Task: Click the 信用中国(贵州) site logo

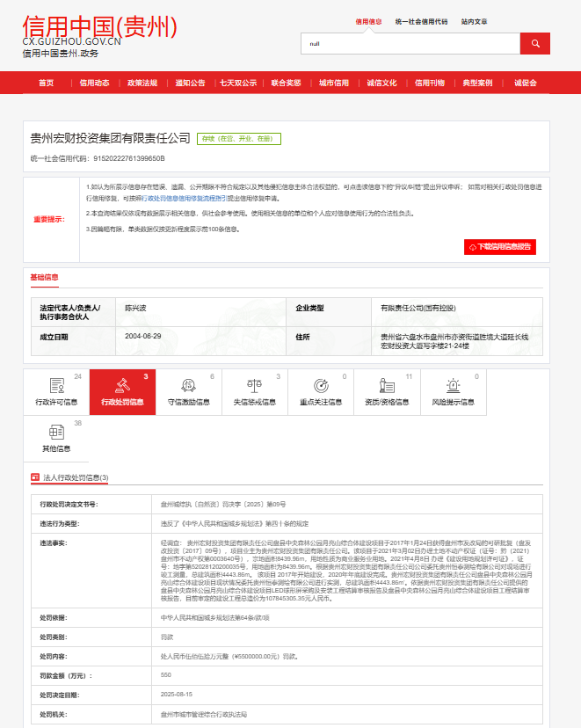Action: click(99, 26)
